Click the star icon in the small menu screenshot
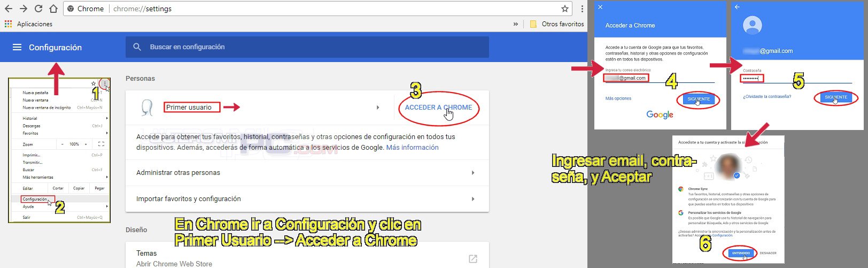868x268 pixels. (94, 83)
